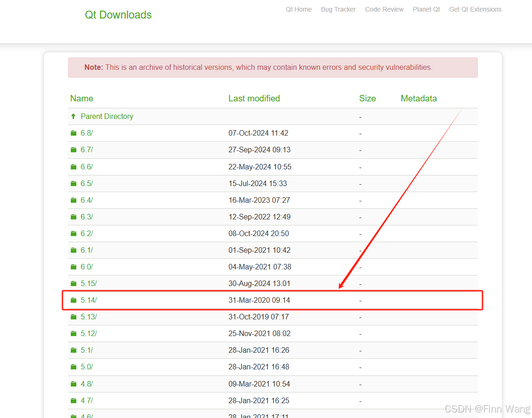
Task: Open the 5.12/ directory link
Action: pyautogui.click(x=88, y=333)
